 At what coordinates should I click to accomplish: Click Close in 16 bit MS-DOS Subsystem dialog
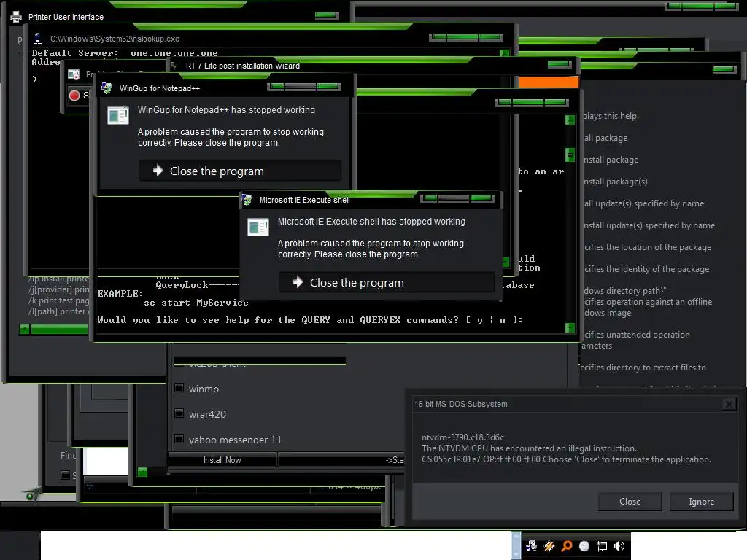tap(630, 502)
